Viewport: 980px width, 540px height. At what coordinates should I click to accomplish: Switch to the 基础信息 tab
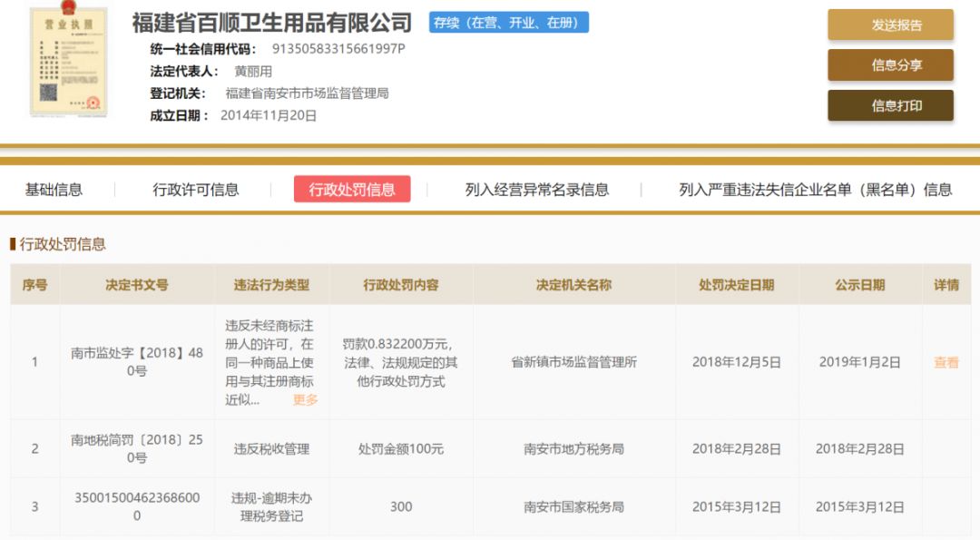click(54, 190)
